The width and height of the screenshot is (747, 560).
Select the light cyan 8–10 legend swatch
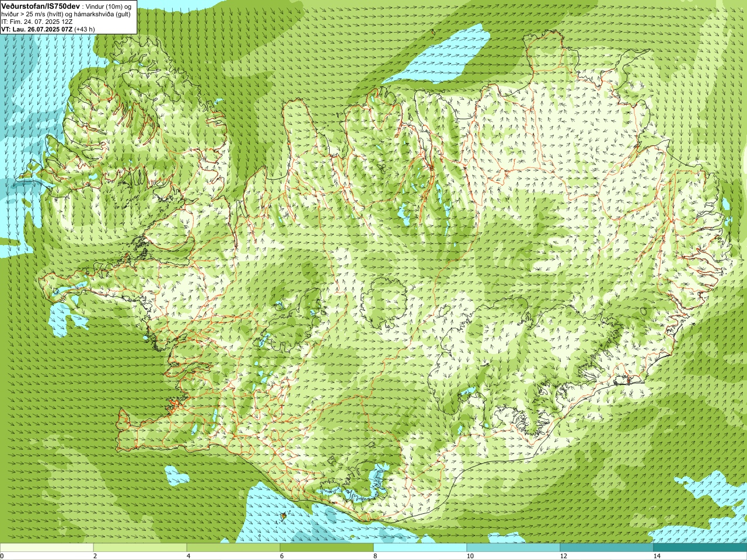[420, 548]
